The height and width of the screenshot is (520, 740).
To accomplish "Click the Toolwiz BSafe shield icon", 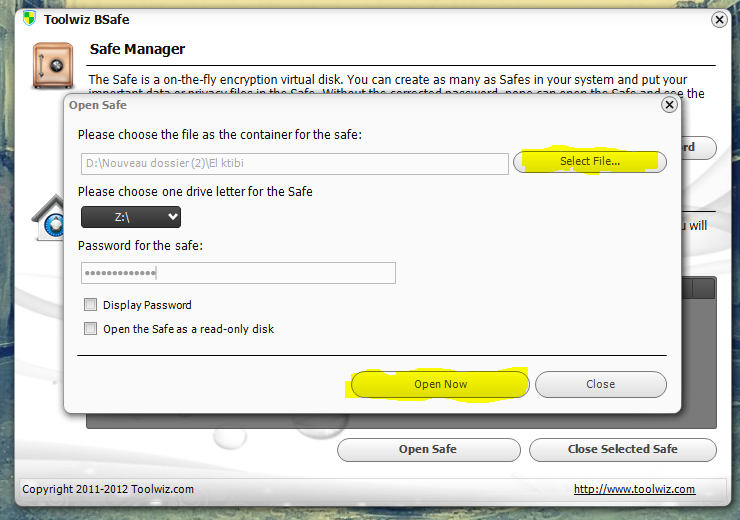I will 29,19.
